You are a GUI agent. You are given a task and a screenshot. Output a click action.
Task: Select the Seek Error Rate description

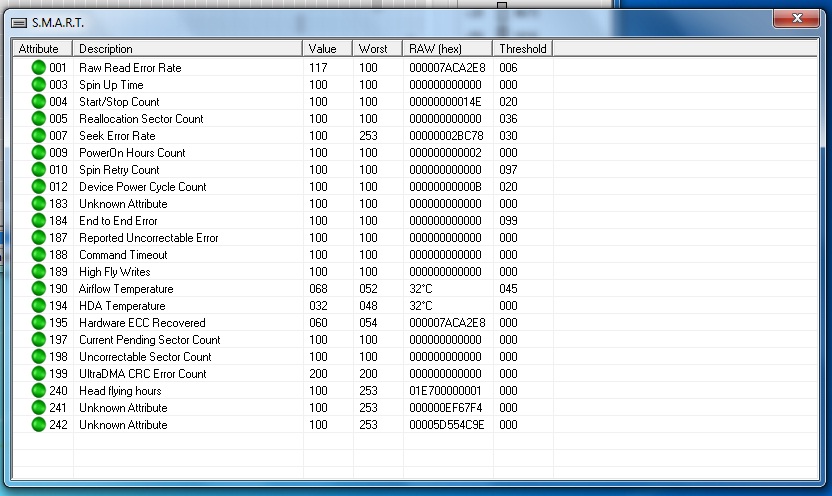(x=117, y=136)
